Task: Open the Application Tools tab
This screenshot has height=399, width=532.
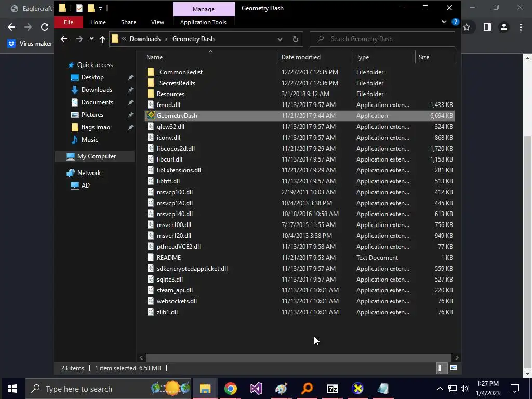Action: 203,22
